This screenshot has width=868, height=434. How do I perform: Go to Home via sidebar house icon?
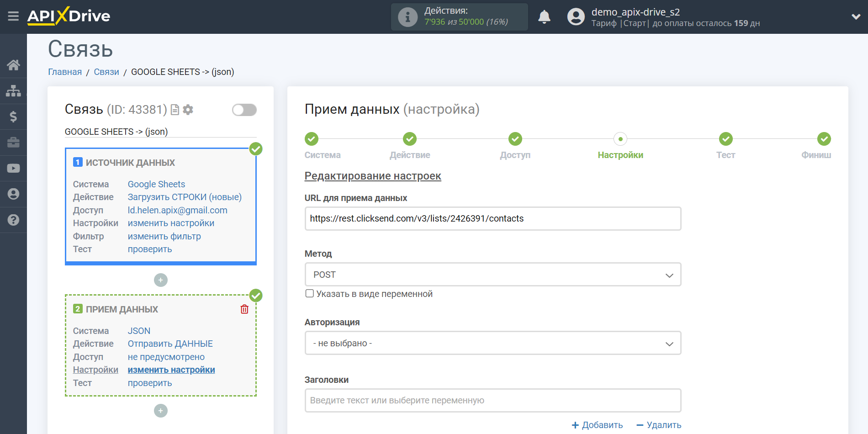(13, 65)
